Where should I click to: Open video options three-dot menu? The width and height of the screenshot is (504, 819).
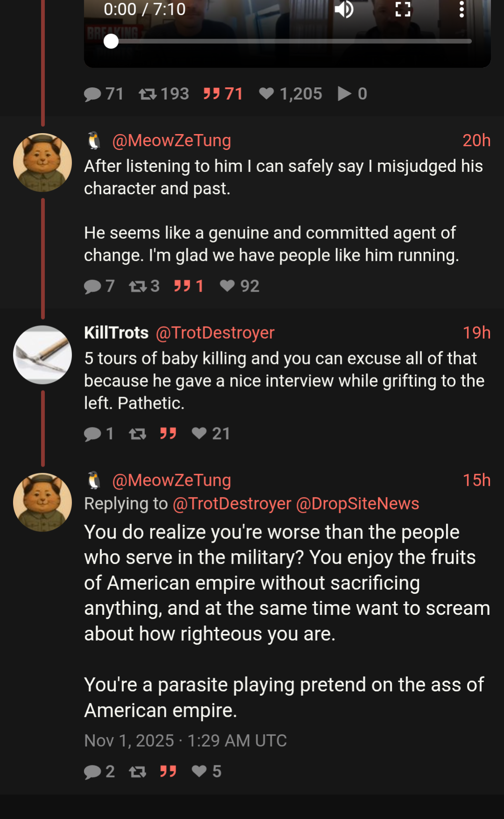point(461,9)
